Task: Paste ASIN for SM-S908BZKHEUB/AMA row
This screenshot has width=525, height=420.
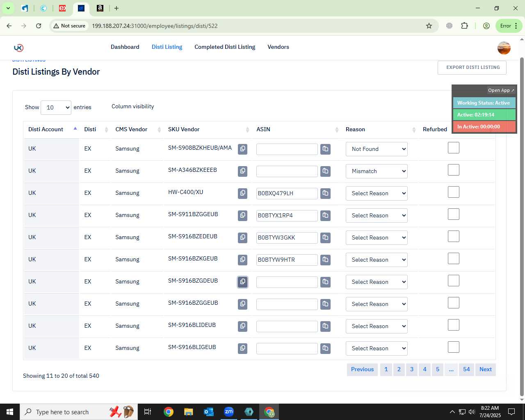Action: (x=326, y=149)
